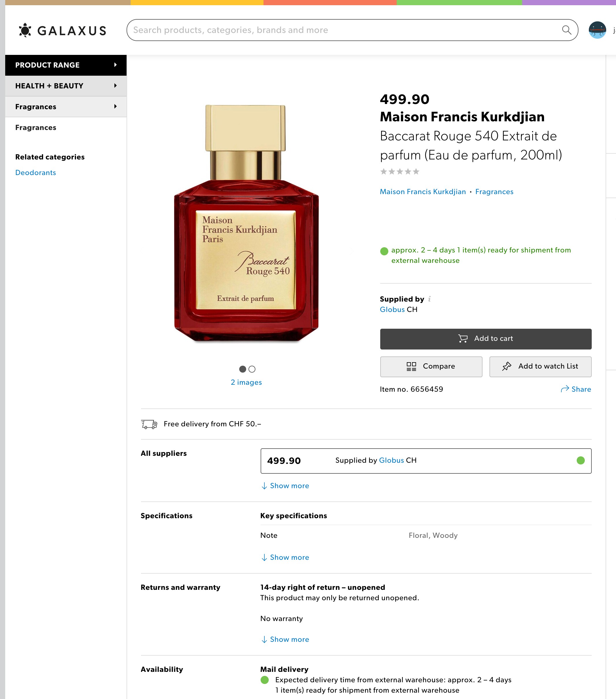Click the info icon next to Supplied by
616x699 pixels.
(x=429, y=299)
